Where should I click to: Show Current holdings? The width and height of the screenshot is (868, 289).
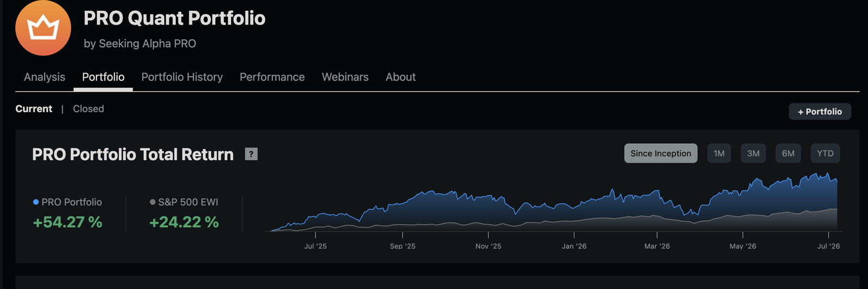click(34, 108)
